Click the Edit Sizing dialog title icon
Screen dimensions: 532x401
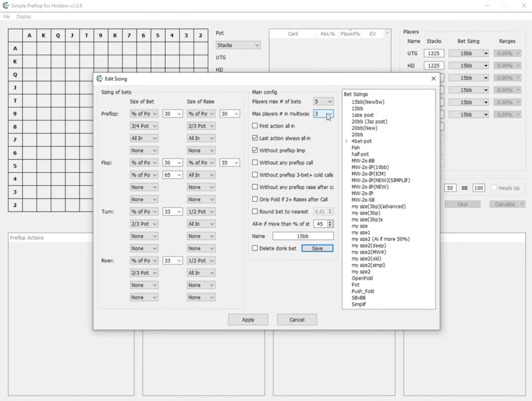[99, 79]
